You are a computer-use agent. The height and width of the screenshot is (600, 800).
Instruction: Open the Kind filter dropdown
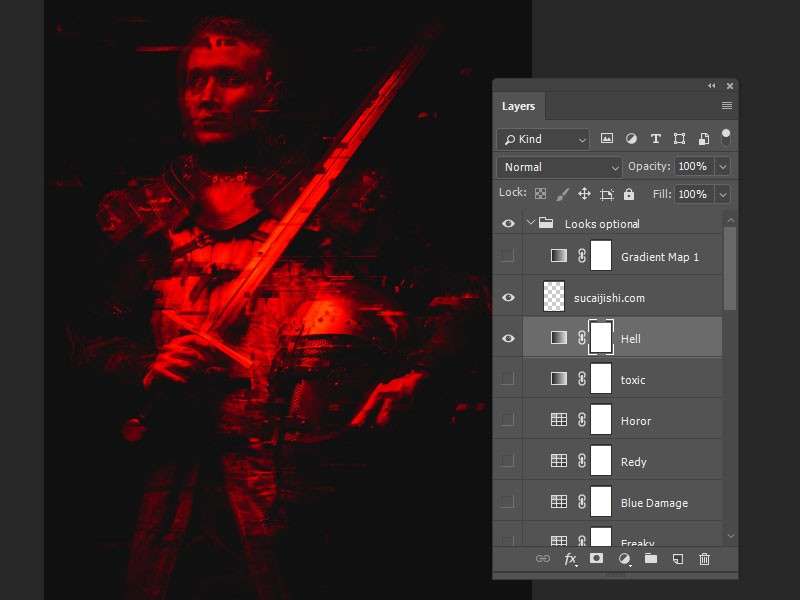pyautogui.click(x=543, y=139)
